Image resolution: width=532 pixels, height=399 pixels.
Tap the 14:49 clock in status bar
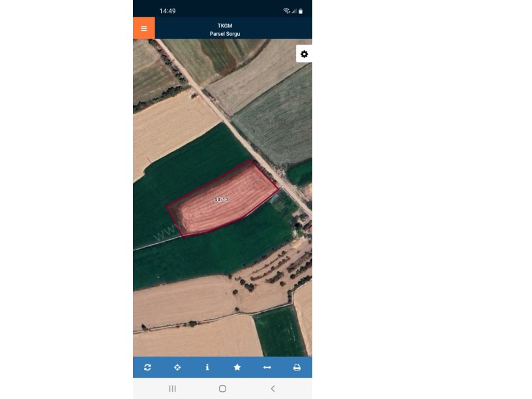[x=168, y=11]
